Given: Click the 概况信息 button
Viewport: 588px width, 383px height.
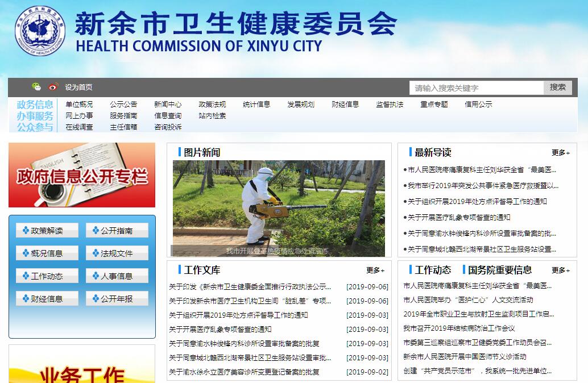Looking at the screenshot, I should click(47, 253).
